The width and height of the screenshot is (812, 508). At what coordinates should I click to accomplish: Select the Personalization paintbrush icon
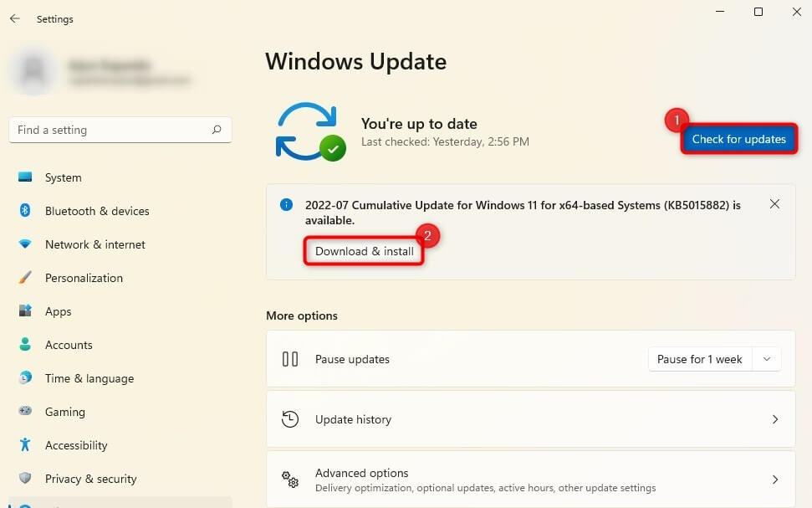click(25, 278)
